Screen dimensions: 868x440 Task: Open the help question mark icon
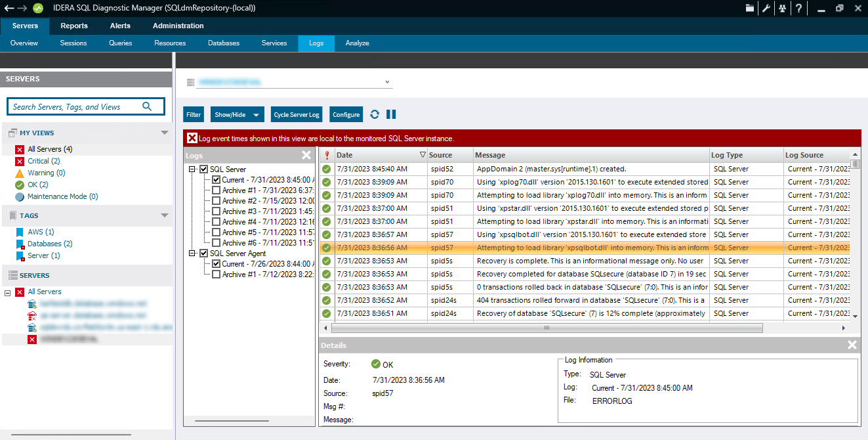coord(798,9)
